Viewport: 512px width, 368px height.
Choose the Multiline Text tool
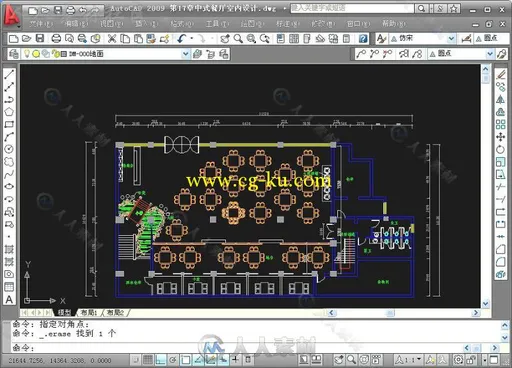point(9,299)
